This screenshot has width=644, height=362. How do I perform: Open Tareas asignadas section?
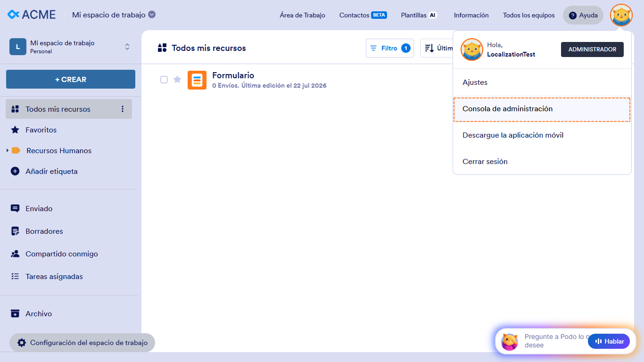click(54, 276)
